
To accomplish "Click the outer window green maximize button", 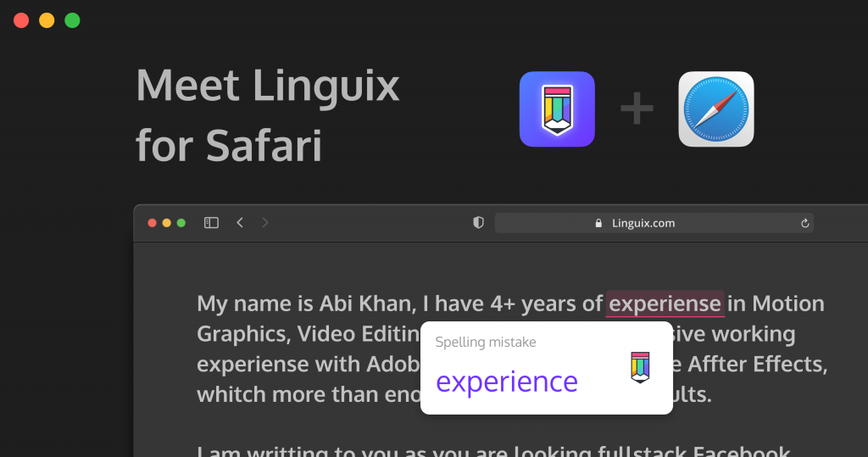I will [73, 20].
